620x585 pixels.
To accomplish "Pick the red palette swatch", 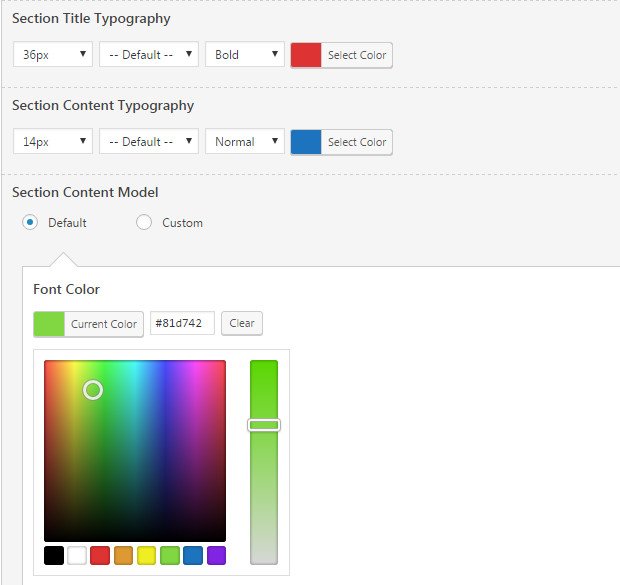I will (100, 555).
